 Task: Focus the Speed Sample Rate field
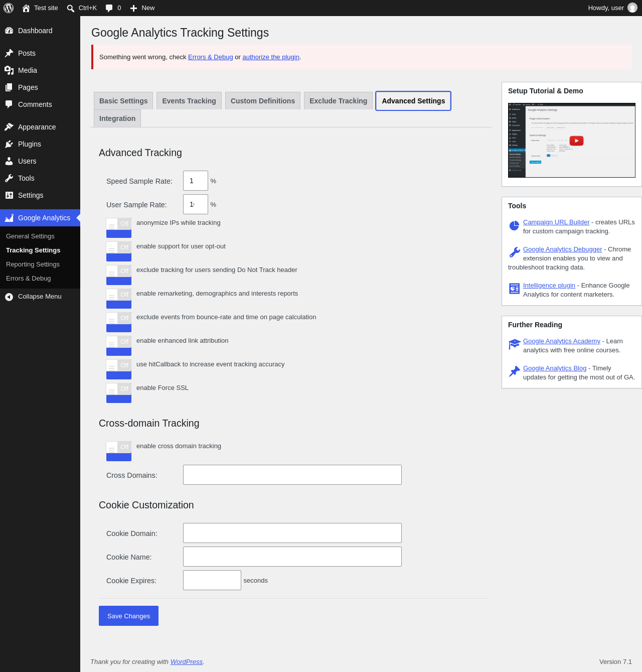point(196,181)
